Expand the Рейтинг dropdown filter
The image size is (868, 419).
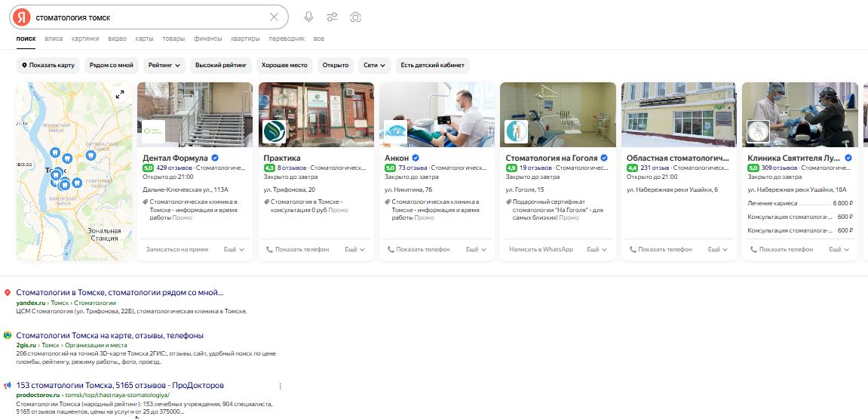click(x=164, y=66)
